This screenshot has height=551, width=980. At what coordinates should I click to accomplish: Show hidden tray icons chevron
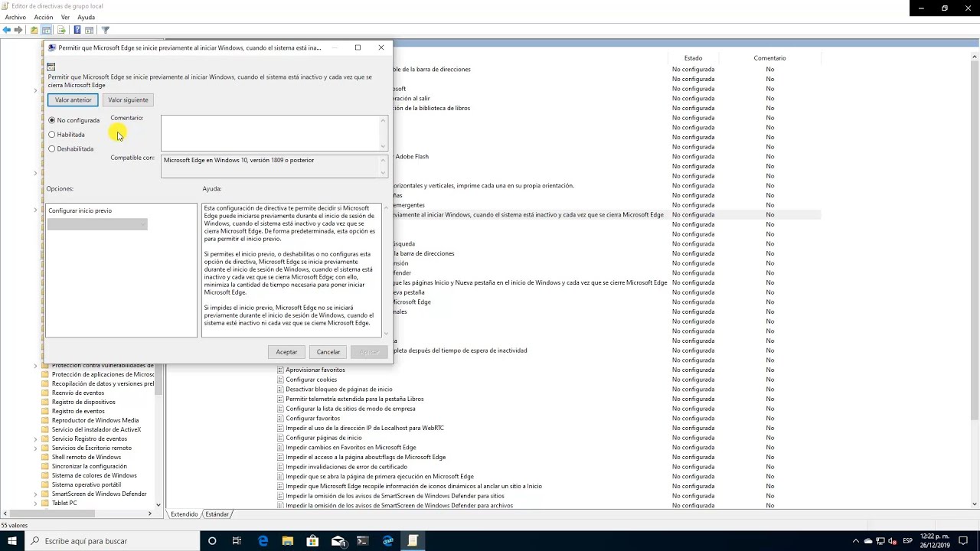(856, 541)
